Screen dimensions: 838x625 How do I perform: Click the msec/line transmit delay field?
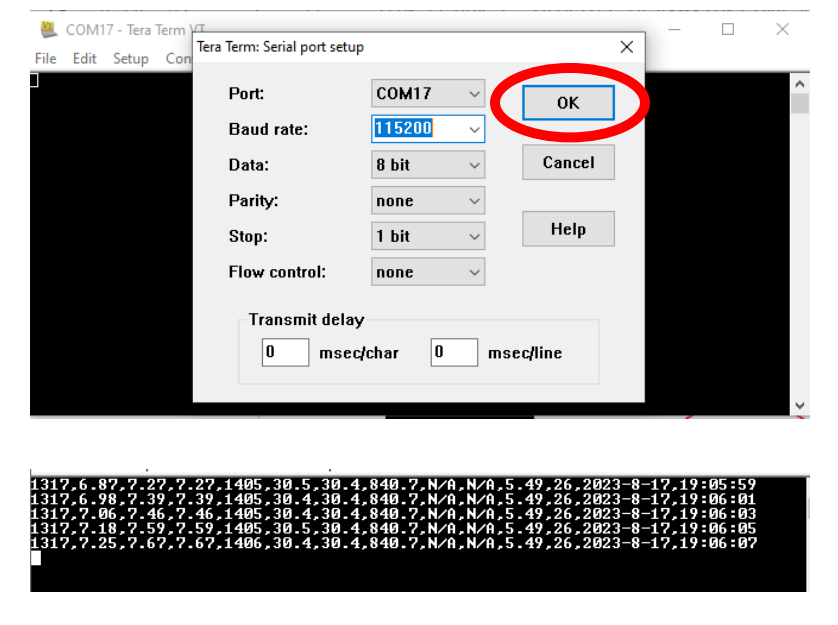(454, 352)
